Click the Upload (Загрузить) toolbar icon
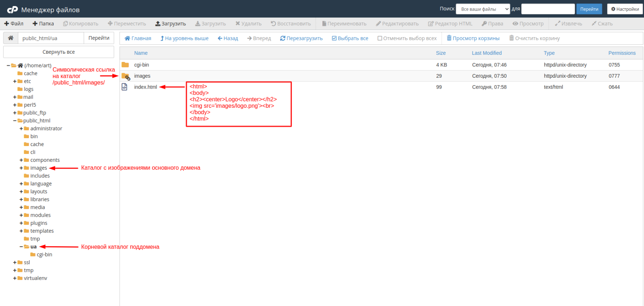 click(x=158, y=24)
